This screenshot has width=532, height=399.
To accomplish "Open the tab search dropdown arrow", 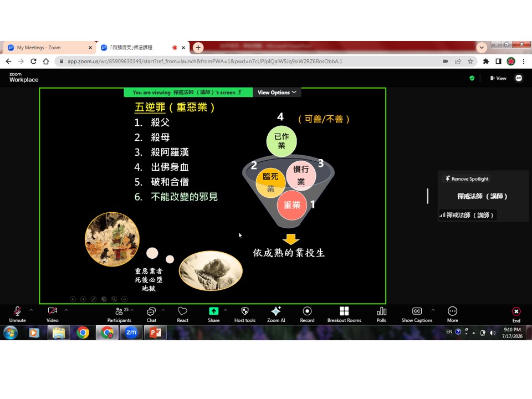I will click(482, 48).
